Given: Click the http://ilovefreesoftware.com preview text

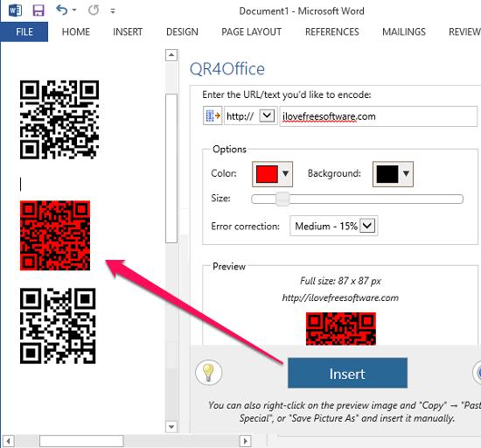Looking at the screenshot, I should pyautogui.click(x=340, y=297).
